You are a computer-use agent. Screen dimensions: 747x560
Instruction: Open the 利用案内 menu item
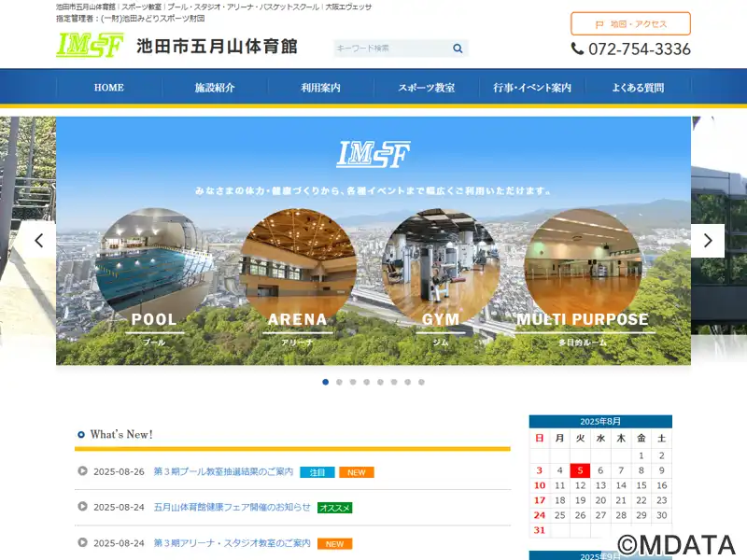320,88
